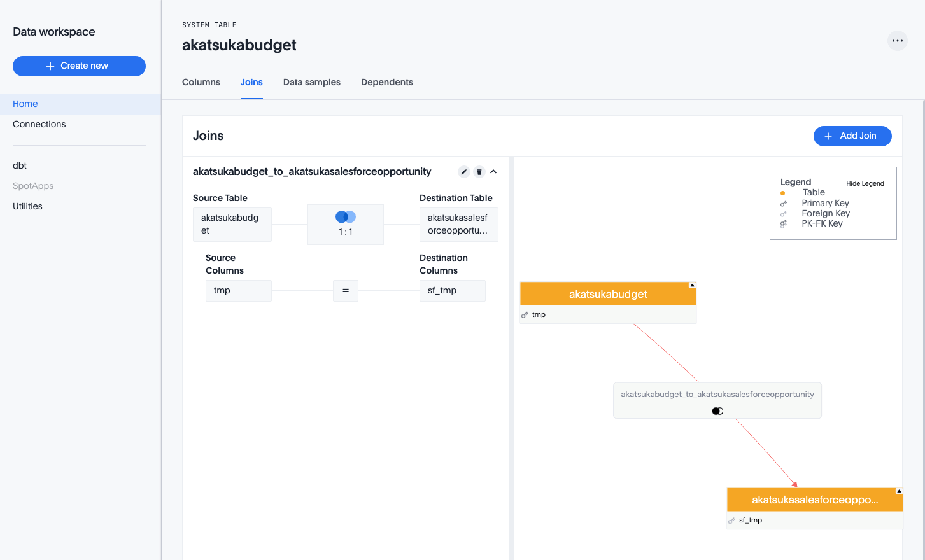Click the trash delete join icon
The image size is (925, 560).
479,172
